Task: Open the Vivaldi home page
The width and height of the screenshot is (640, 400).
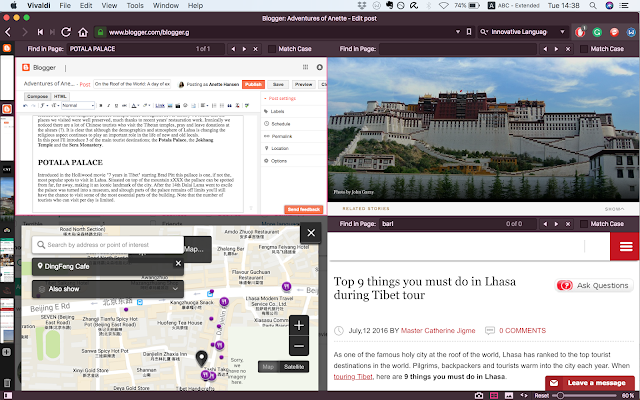Action: (83, 32)
